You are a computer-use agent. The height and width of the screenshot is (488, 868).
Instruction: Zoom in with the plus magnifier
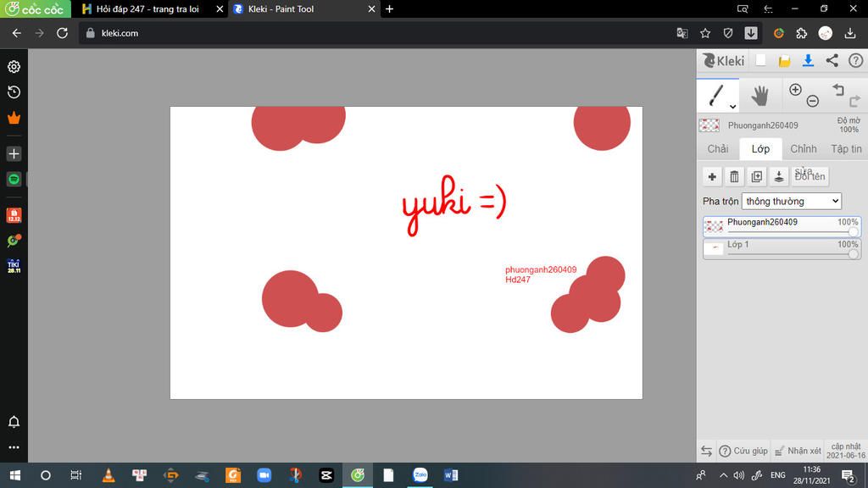(x=795, y=90)
